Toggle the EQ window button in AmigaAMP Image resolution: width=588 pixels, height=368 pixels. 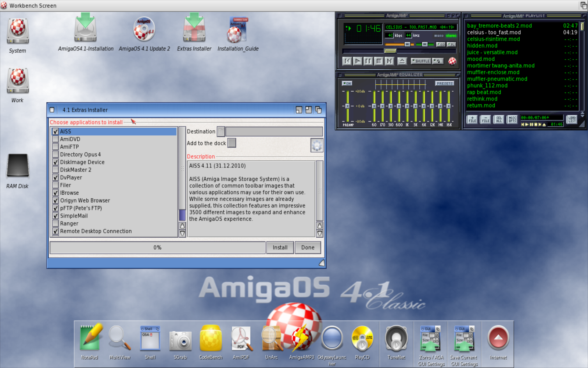coord(441,45)
